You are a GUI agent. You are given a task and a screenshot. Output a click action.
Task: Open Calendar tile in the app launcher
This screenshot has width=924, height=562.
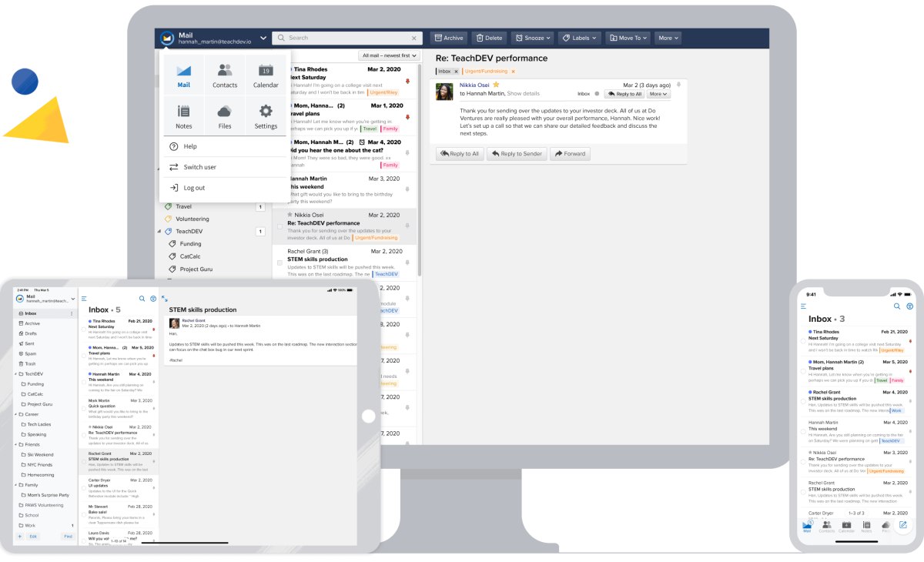[x=266, y=75]
